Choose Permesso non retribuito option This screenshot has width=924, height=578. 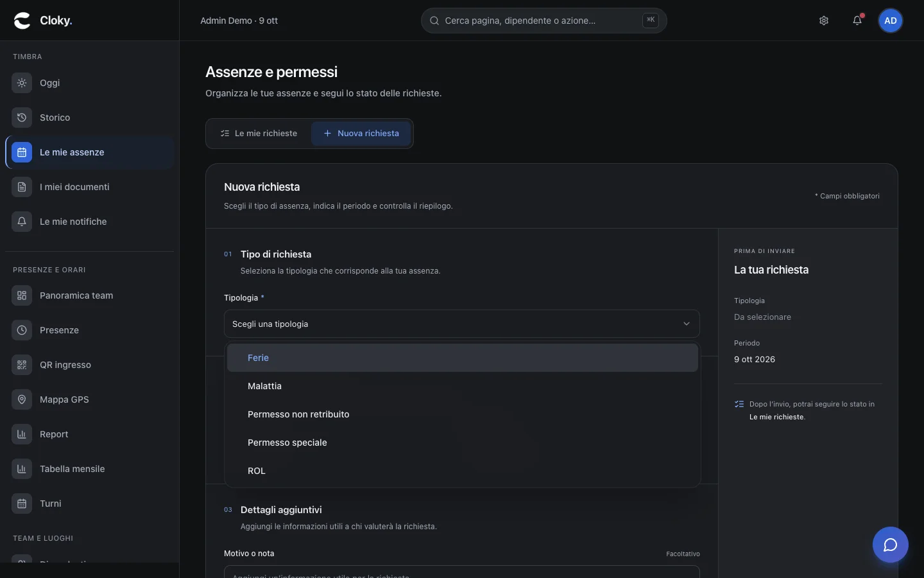coord(462,414)
